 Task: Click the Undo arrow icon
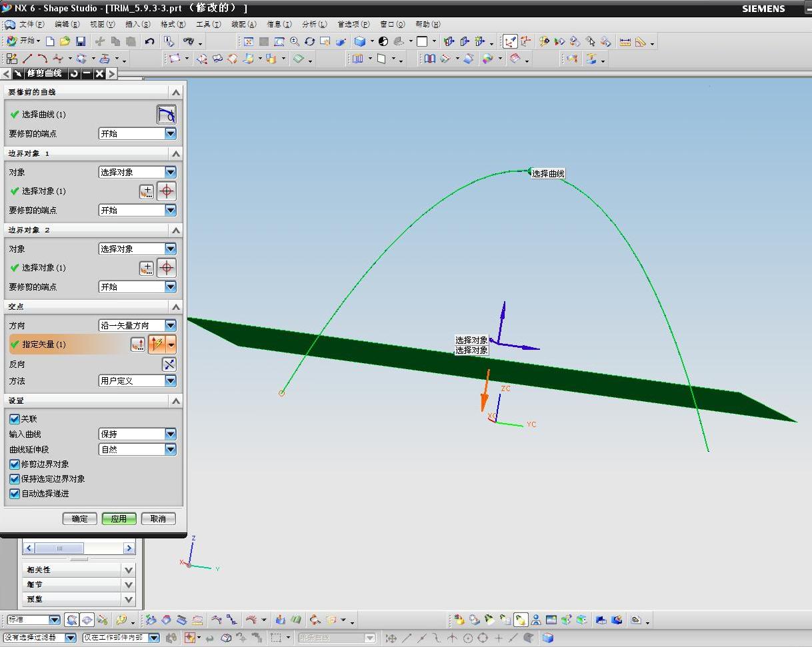click(x=149, y=41)
